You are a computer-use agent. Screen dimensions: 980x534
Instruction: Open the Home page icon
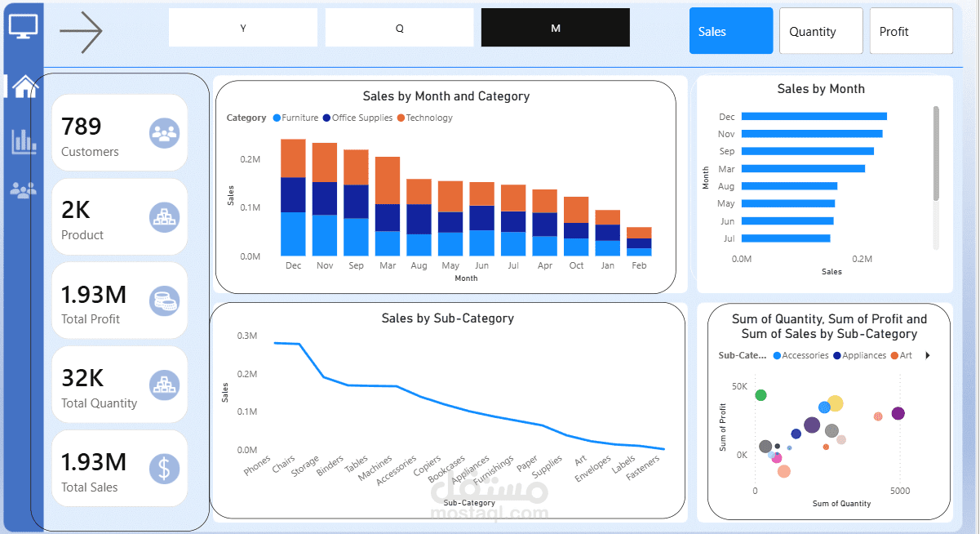point(24,85)
